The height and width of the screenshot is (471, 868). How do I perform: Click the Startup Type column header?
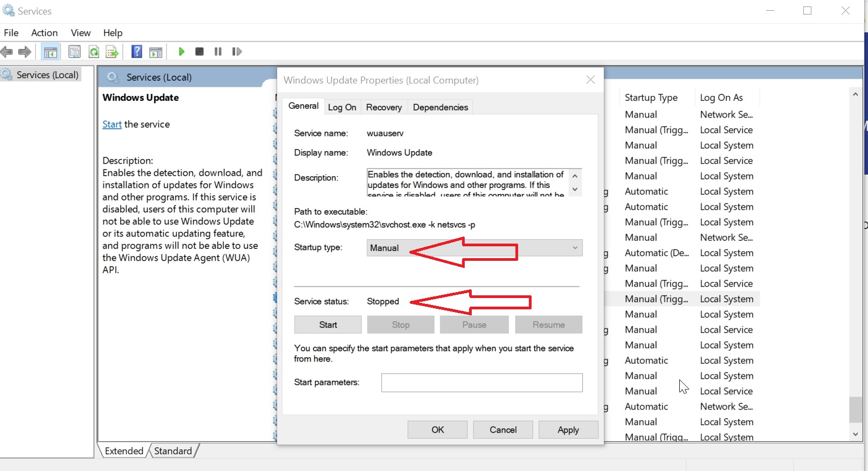651,98
